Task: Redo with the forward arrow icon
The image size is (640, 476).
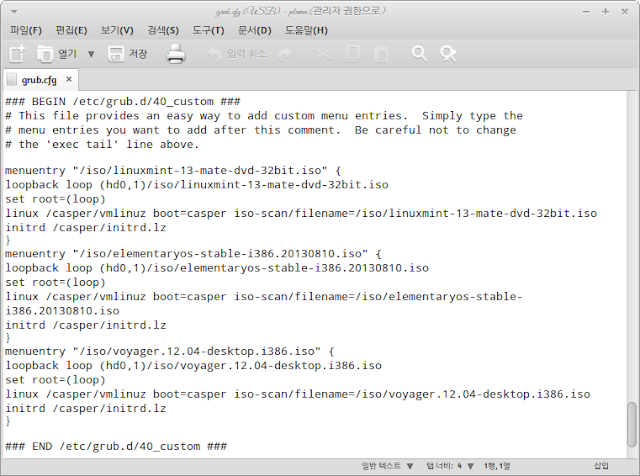Action: click(x=285, y=54)
